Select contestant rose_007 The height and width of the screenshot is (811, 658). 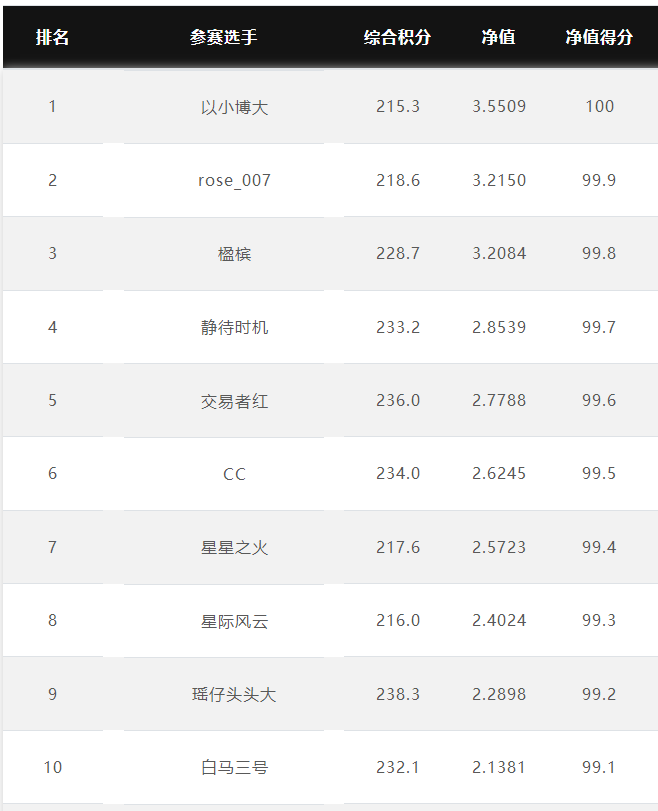coord(234,181)
